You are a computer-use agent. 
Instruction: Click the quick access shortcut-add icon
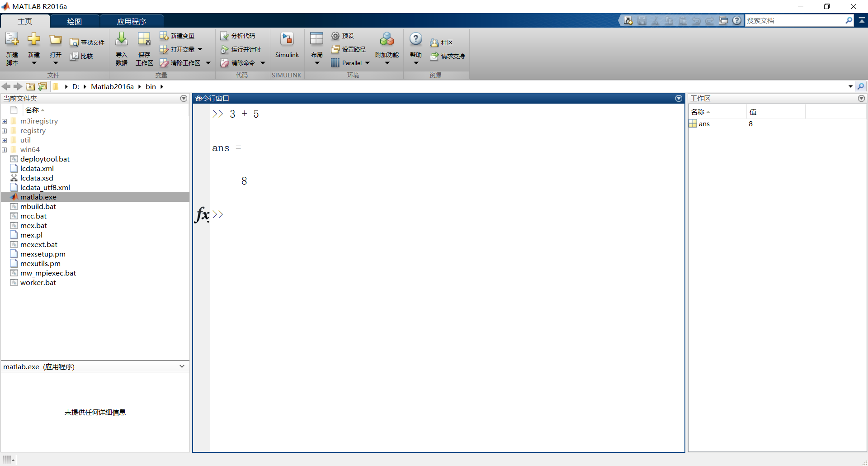[x=628, y=20]
